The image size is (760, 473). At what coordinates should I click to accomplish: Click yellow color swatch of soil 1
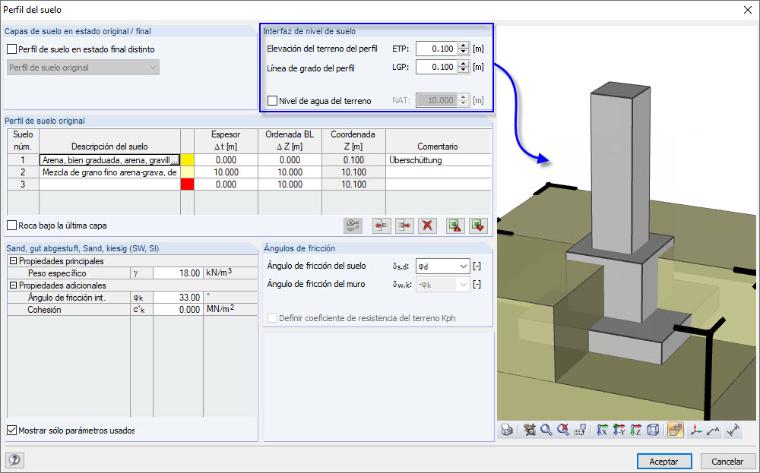click(x=187, y=160)
